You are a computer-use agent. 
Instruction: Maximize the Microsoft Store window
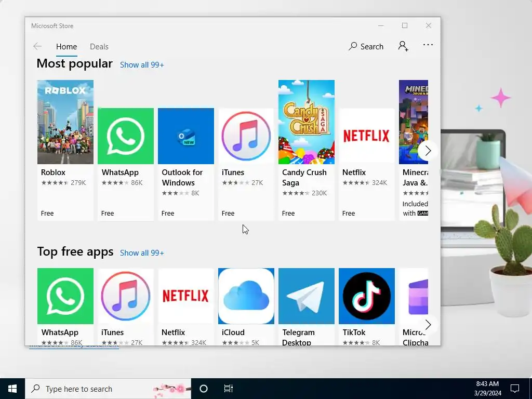tap(405, 26)
